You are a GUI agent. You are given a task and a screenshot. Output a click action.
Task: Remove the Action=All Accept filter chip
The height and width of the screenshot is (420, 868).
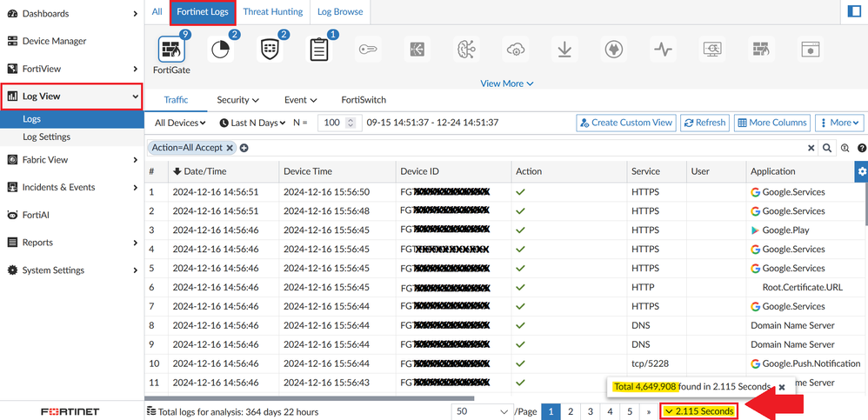[230, 148]
